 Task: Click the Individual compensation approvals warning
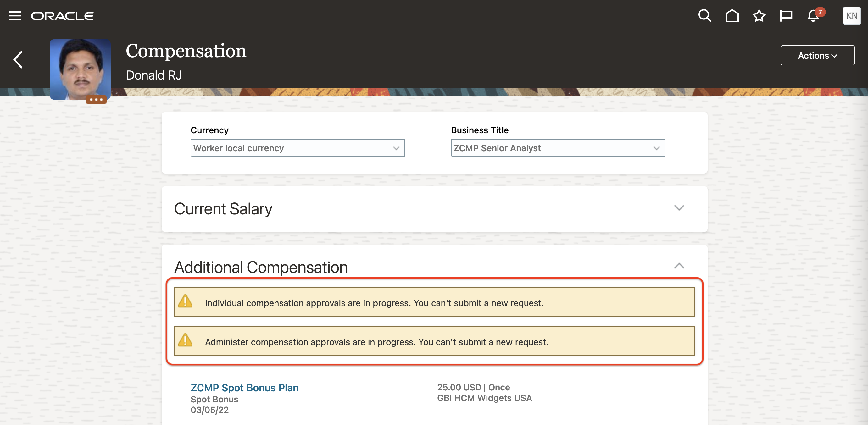(x=374, y=303)
